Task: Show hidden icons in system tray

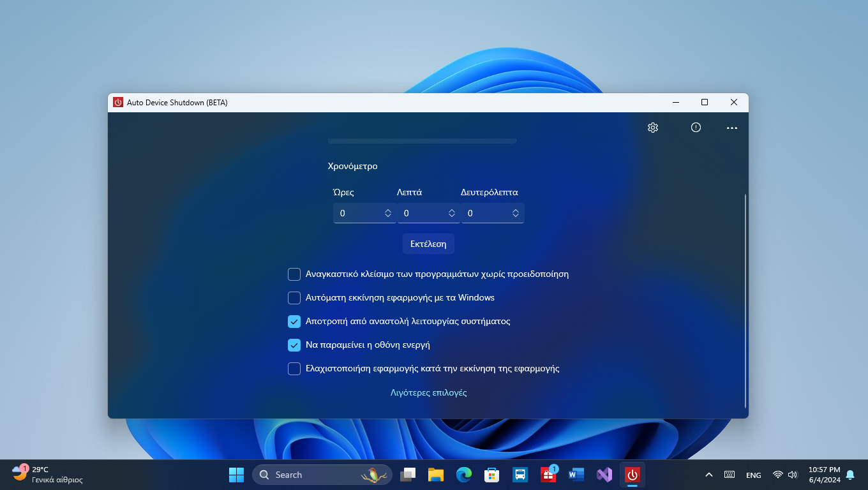Action: pyautogui.click(x=709, y=475)
